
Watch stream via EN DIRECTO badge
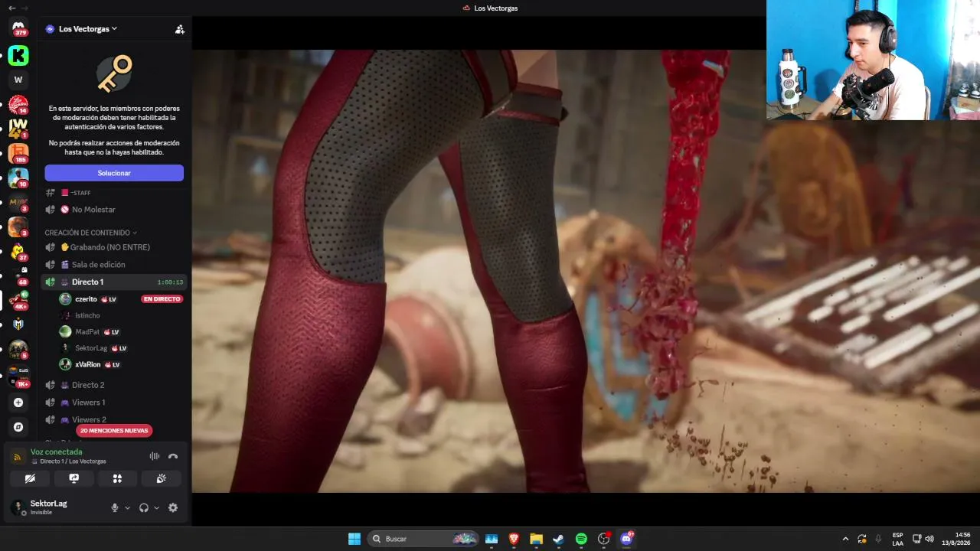pyautogui.click(x=162, y=299)
